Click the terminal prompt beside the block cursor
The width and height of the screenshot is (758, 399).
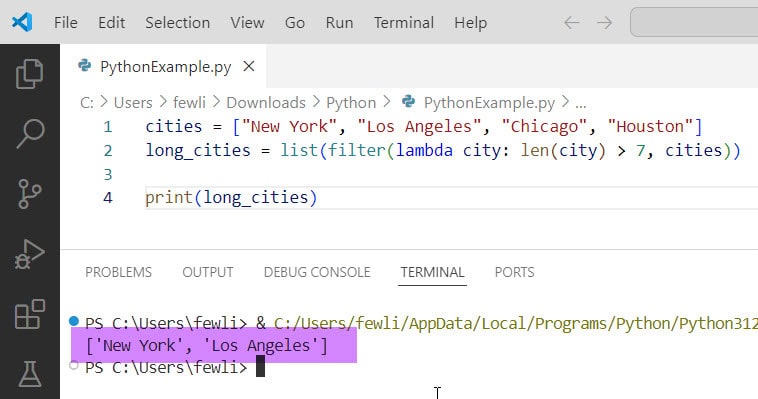[166, 368]
